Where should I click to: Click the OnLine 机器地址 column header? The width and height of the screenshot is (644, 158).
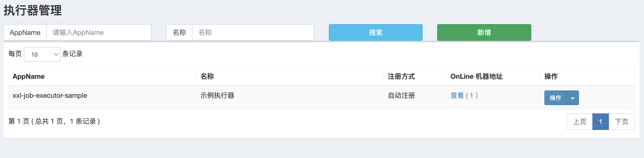click(476, 76)
